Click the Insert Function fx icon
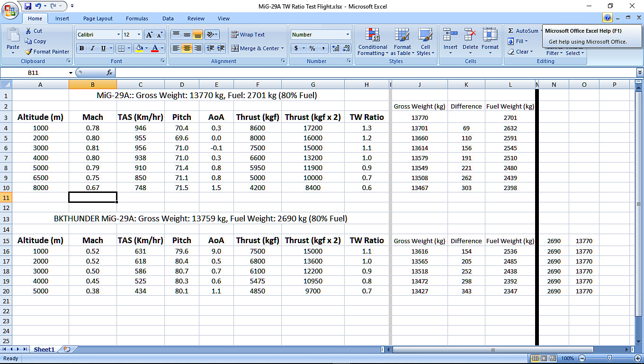 109,73
